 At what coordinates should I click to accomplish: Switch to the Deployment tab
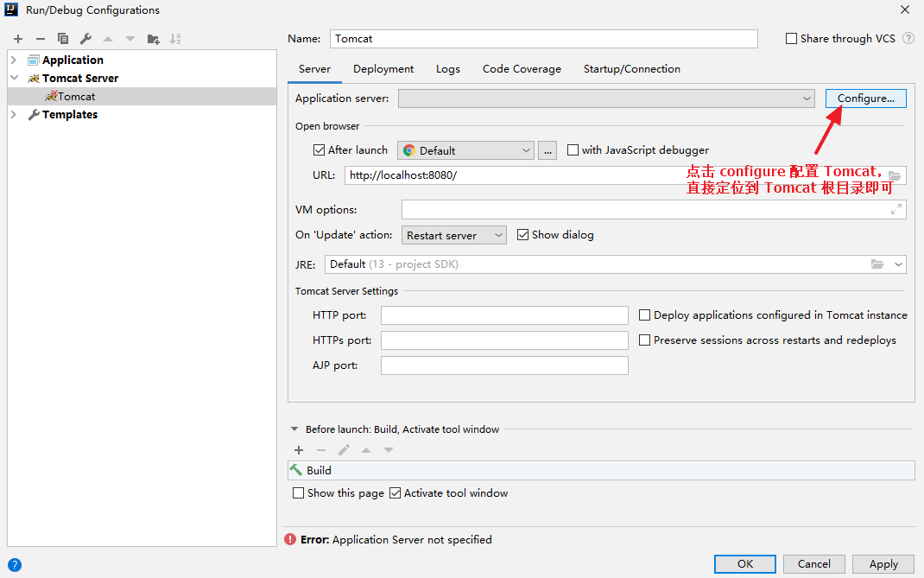pos(383,69)
